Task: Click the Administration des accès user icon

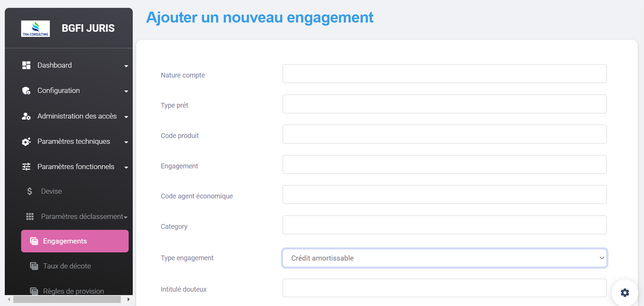Action: (26, 116)
